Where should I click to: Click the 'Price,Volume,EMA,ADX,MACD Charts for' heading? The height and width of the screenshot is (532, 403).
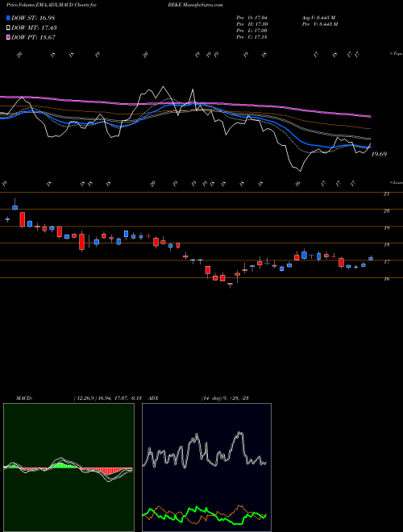pos(51,5)
